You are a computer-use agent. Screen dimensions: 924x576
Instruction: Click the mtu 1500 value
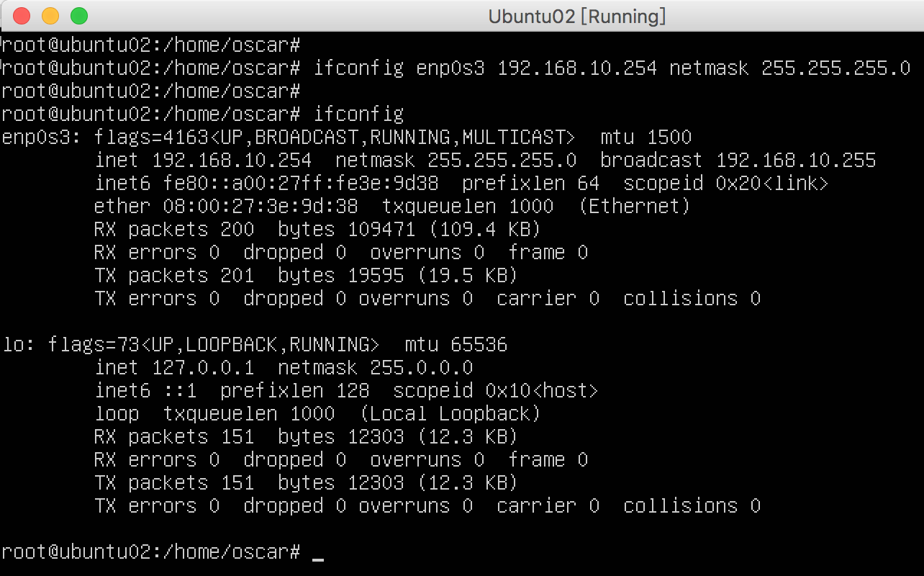click(669, 138)
